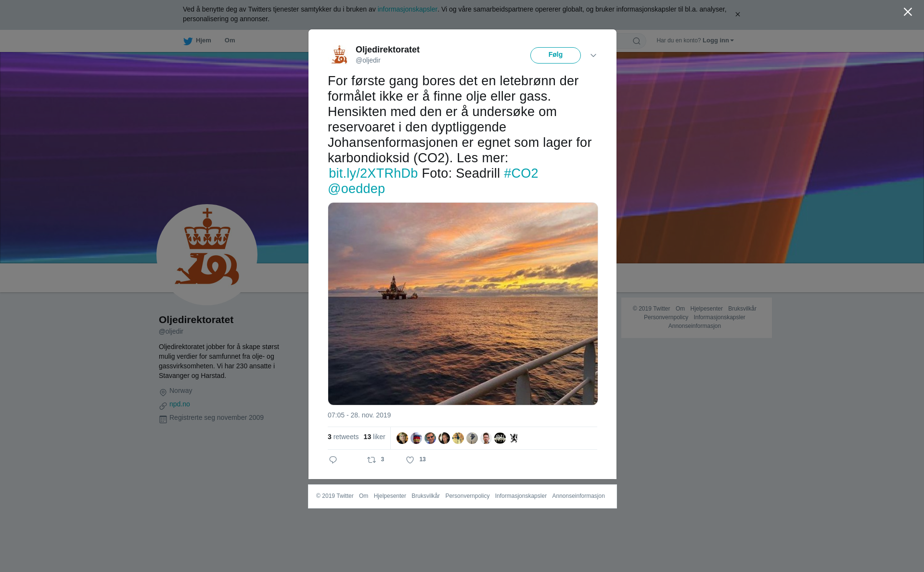Like the tweet with heart icon
The image size is (924, 572).
coord(410,460)
